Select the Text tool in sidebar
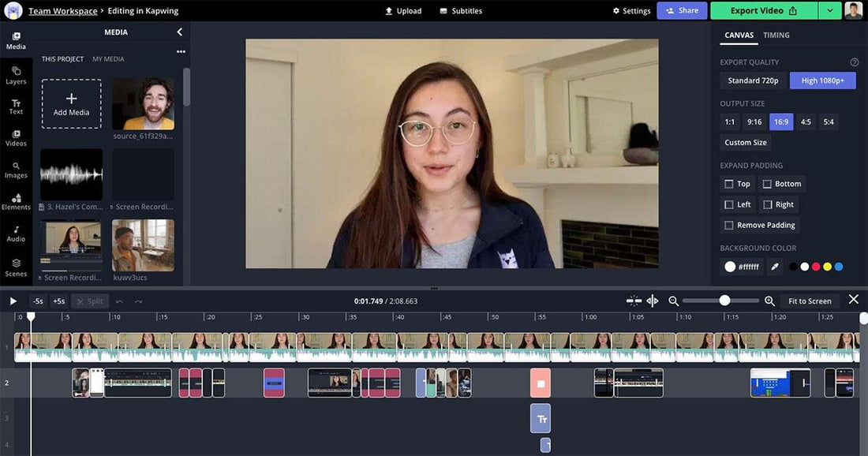This screenshot has width=868, height=456. coord(16,107)
